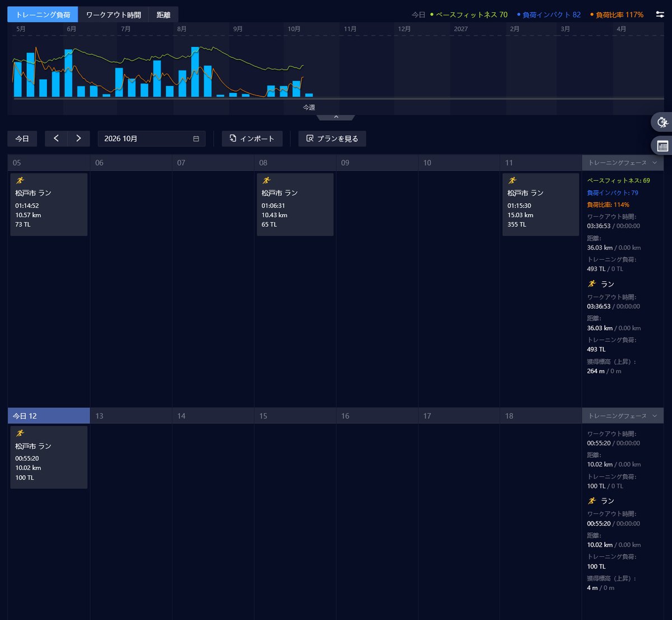Expand first week トレーニングフェーズ dropdown

pos(623,163)
